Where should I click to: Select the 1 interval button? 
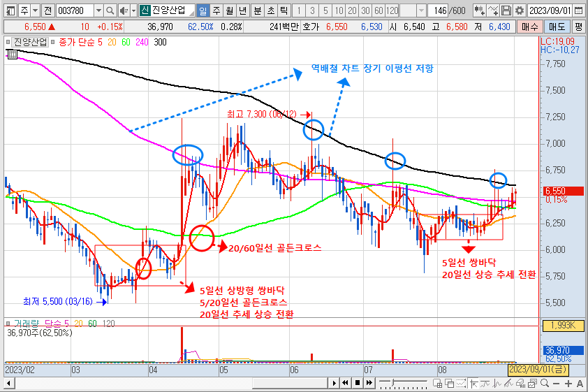click(299, 10)
